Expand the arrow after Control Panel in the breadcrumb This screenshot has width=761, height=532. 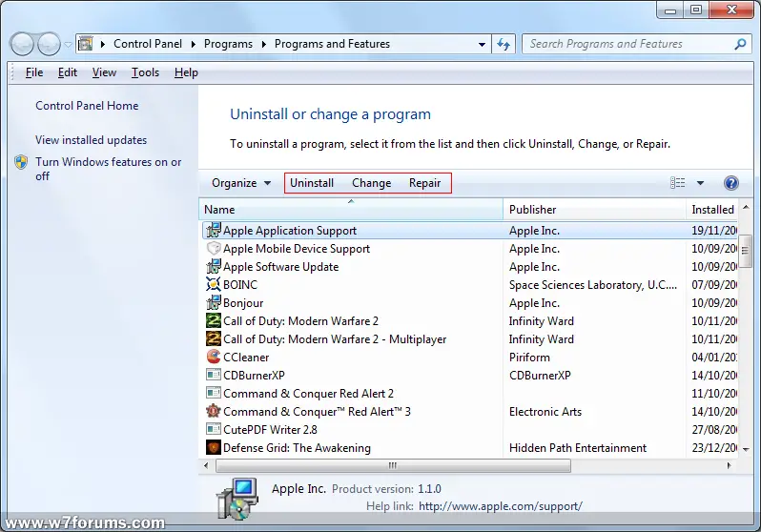click(x=194, y=44)
